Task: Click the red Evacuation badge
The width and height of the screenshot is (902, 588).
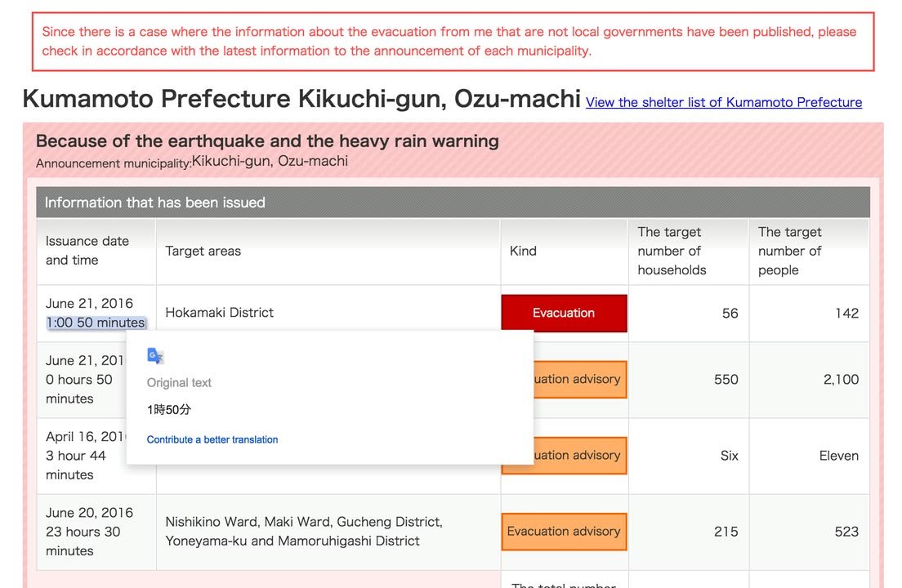Action: (x=564, y=313)
